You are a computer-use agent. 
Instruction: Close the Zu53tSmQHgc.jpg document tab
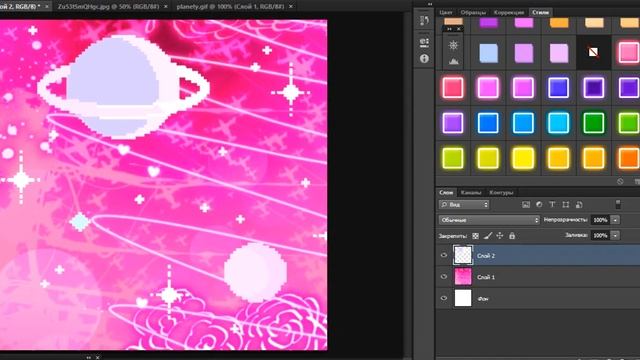166,7
